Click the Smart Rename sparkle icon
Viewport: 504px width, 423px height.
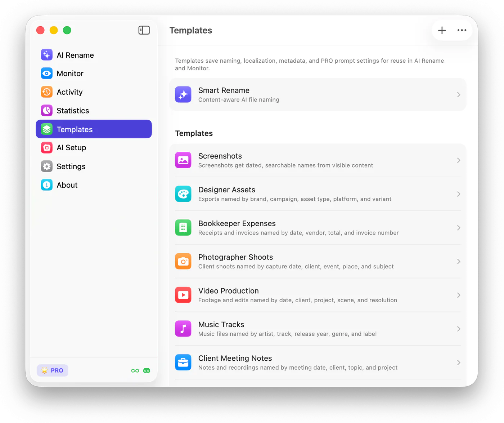[x=183, y=94]
